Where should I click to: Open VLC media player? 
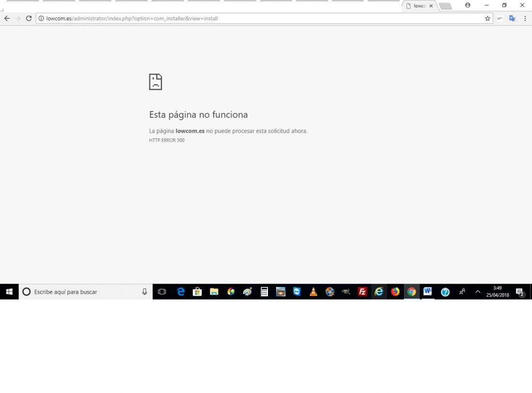pos(313,292)
